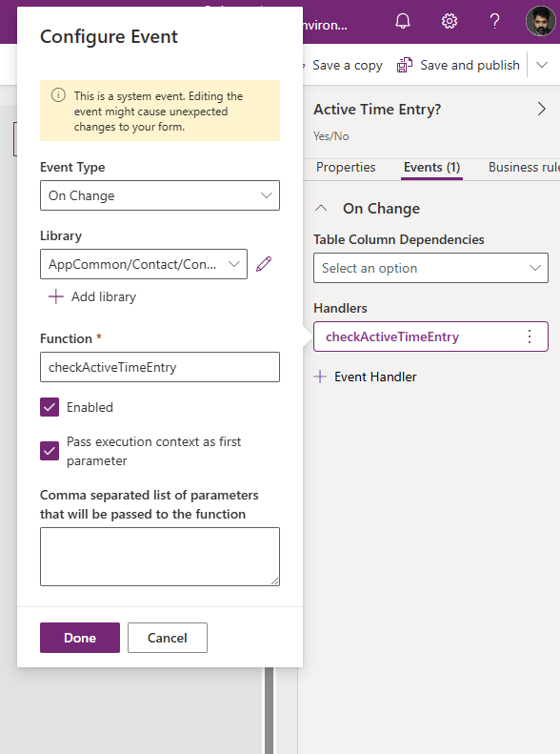The width and height of the screenshot is (560, 754).
Task: Click the Function input field
Action: pyautogui.click(x=160, y=367)
